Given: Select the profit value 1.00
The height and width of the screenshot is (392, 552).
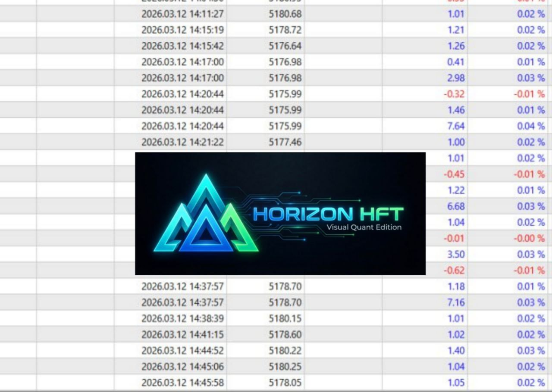Looking at the screenshot, I should click(x=456, y=142).
